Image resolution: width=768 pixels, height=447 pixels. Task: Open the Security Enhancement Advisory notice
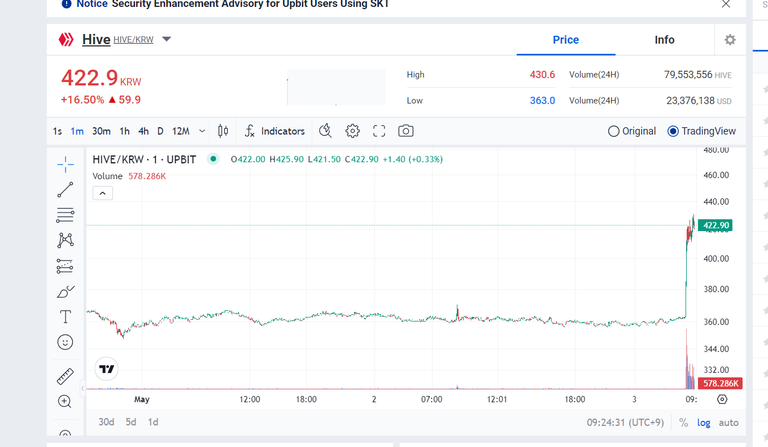250,4
